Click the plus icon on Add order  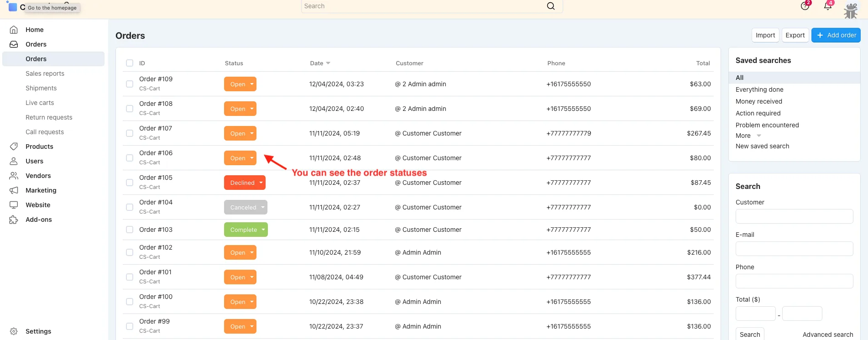820,35
